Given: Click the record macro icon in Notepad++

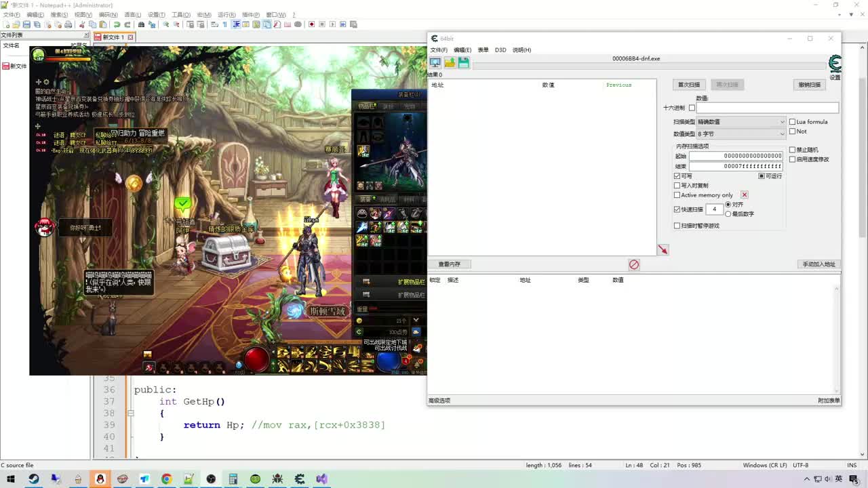Looking at the screenshot, I should 311,24.
